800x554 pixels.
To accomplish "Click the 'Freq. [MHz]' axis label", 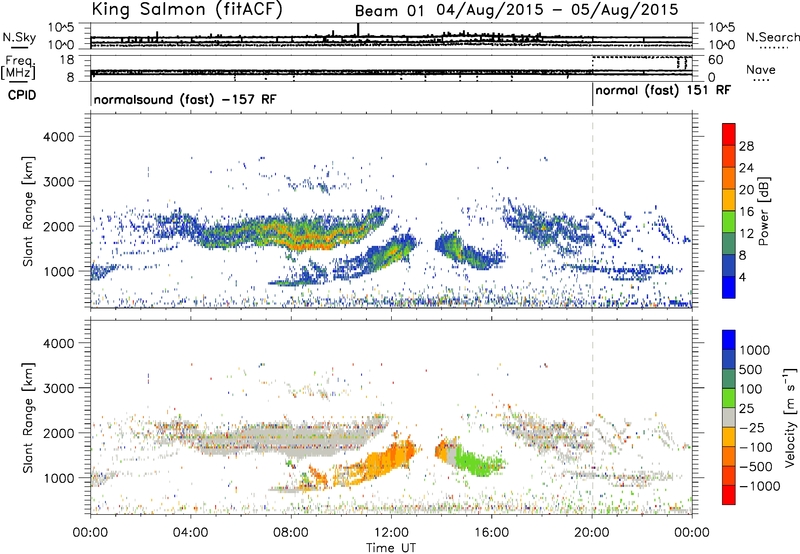I will (18, 68).
